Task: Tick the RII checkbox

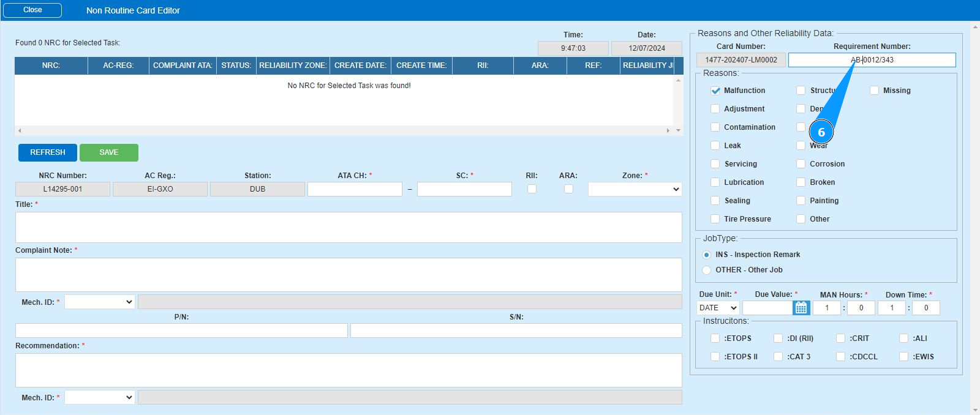Action: pos(532,189)
